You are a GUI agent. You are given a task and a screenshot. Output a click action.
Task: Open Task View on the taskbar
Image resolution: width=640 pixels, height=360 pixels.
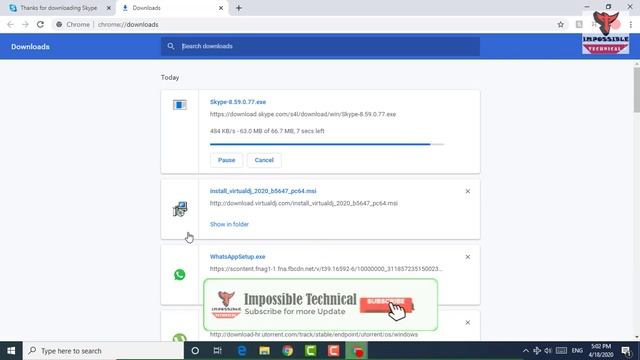(x=218, y=351)
